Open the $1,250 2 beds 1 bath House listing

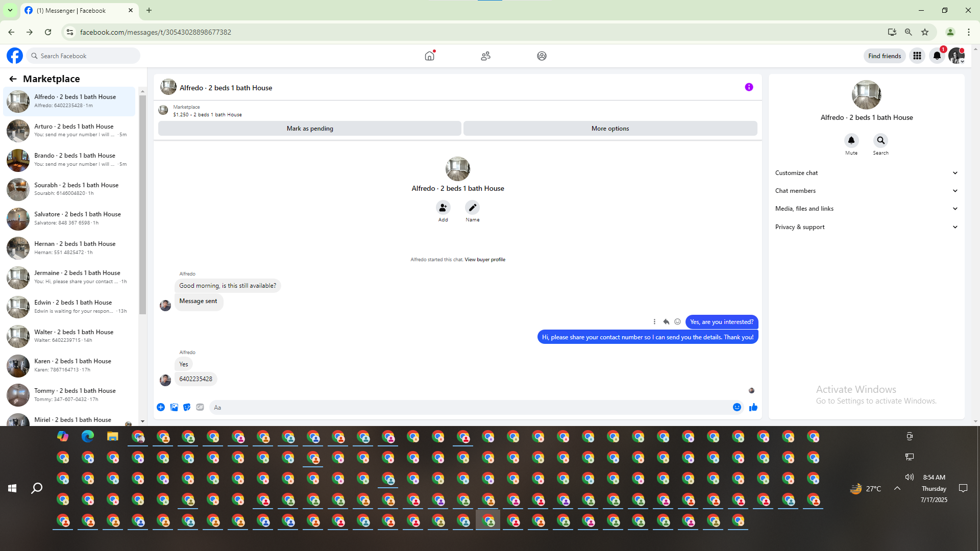tap(207, 115)
